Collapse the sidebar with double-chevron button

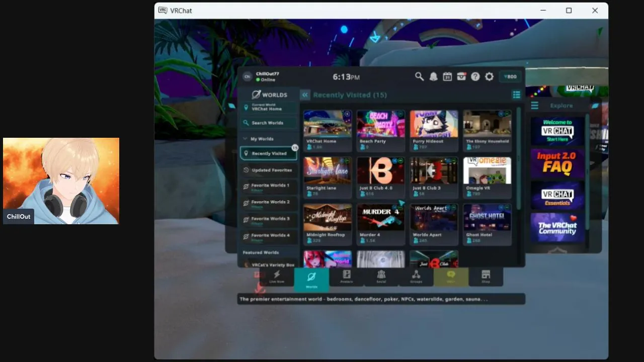coord(305,95)
